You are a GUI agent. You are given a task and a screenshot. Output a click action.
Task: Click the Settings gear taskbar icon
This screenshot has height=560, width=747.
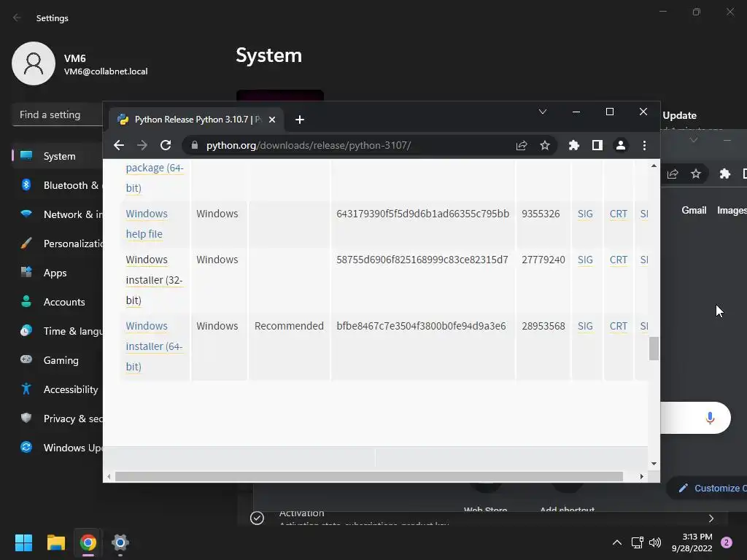120,542
